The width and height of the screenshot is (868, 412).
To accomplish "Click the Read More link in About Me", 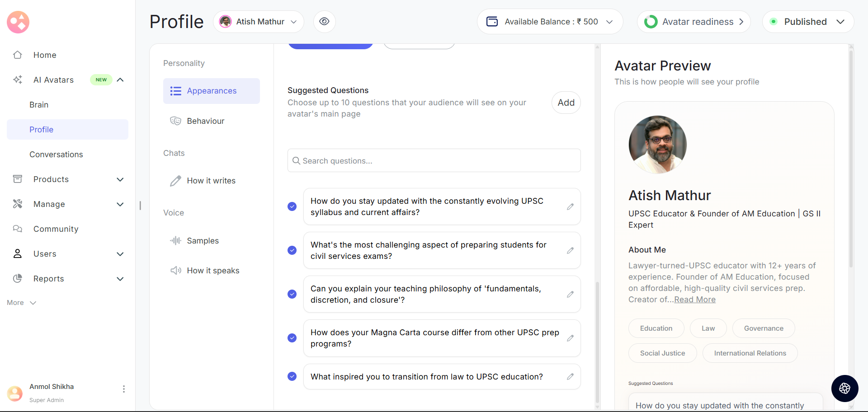I will click(694, 300).
